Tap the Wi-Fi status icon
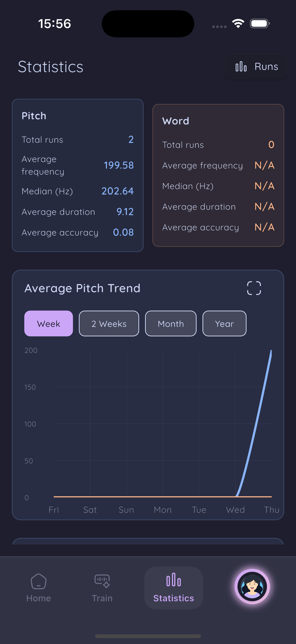The width and height of the screenshot is (296, 644). 238,24
